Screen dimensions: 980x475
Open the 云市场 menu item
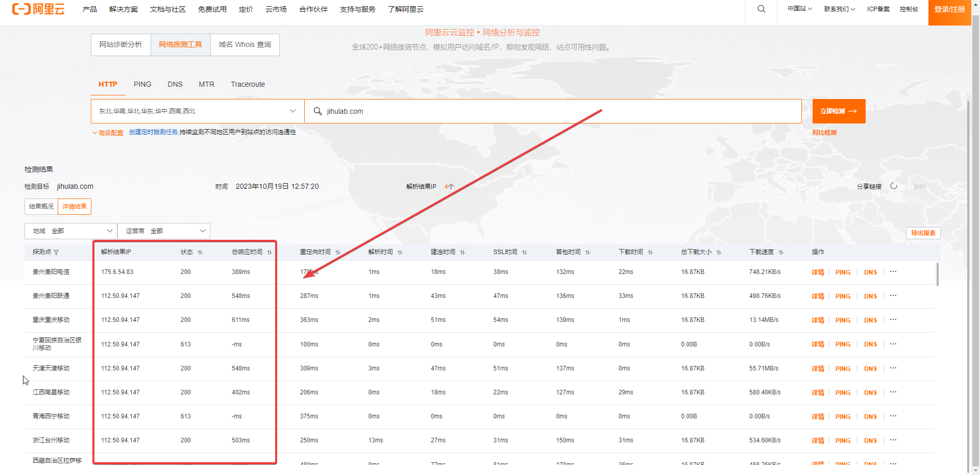coord(276,9)
